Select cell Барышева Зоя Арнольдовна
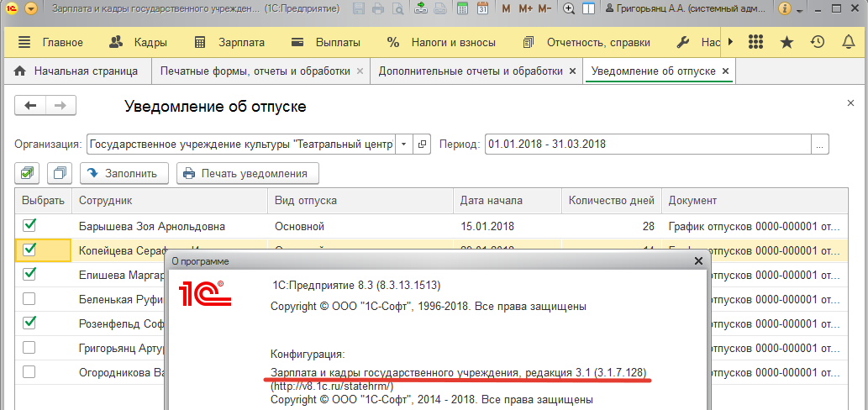Screen dimensions: 868x410 point(170,226)
